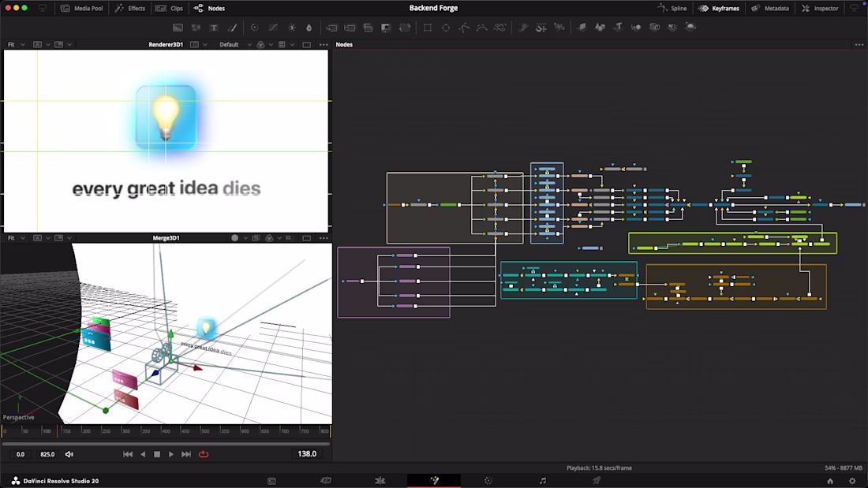Toggle the Inspector panel
The width and height of the screenshot is (868, 488).
coord(820,9)
